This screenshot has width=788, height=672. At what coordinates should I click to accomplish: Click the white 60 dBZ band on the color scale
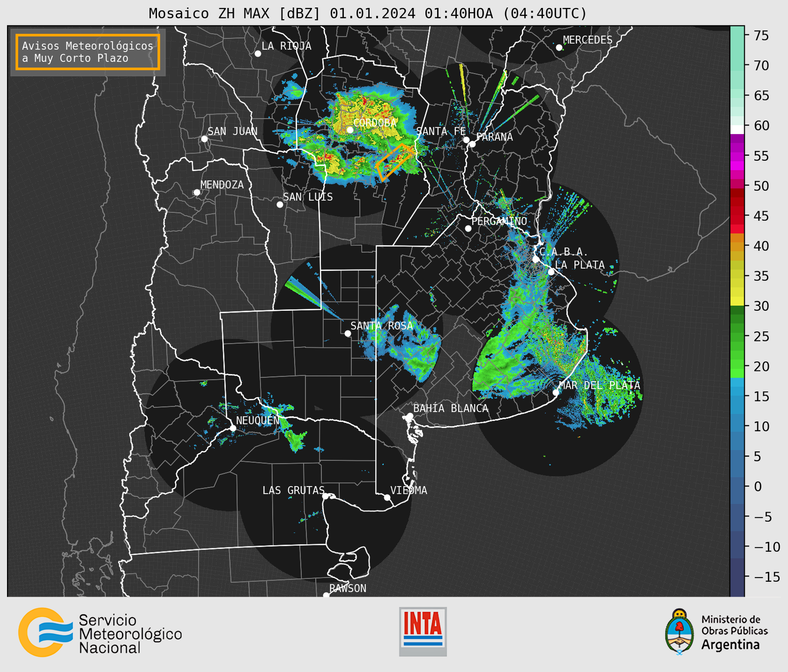[737, 130]
